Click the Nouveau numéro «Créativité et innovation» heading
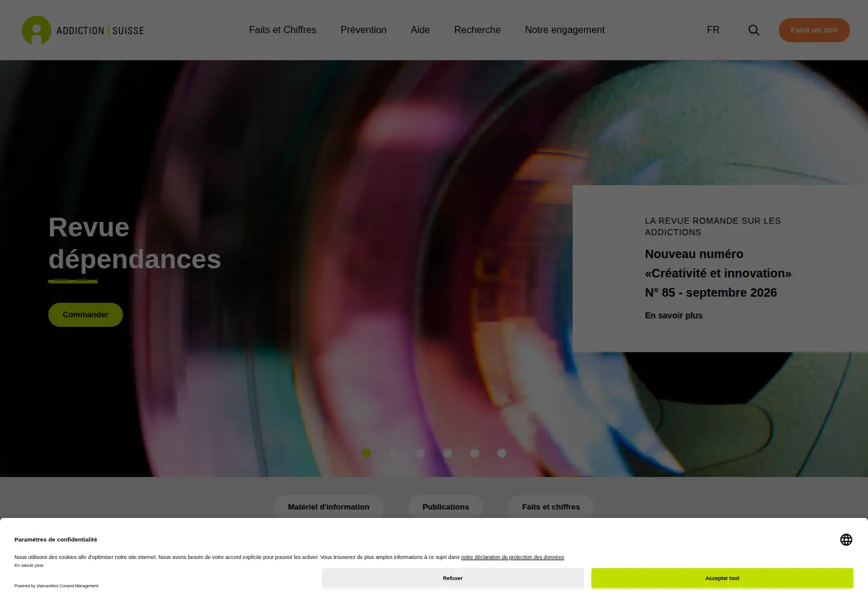 pyautogui.click(x=718, y=273)
